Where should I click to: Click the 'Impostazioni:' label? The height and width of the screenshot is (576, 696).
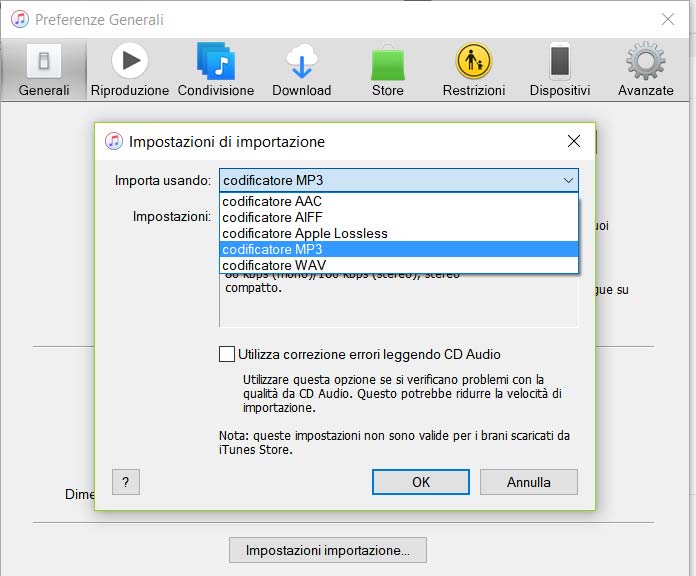point(172,217)
